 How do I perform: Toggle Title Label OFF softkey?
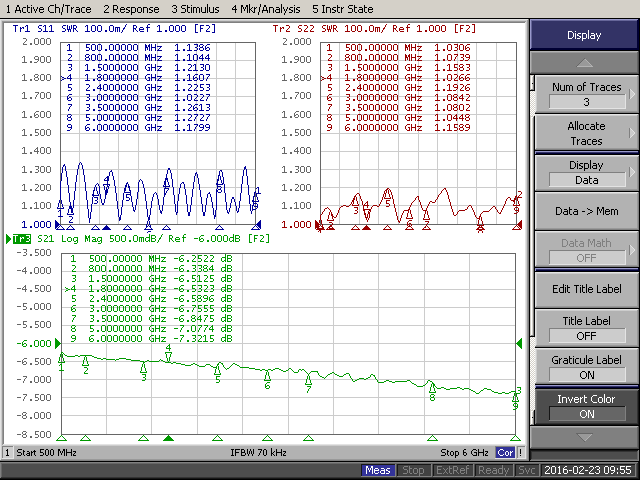click(x=586, y=328)
